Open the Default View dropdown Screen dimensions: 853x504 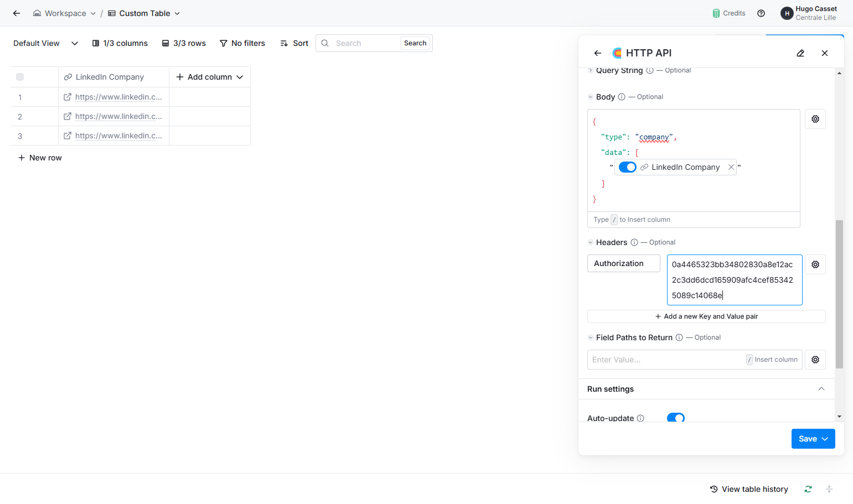(45, 43)
